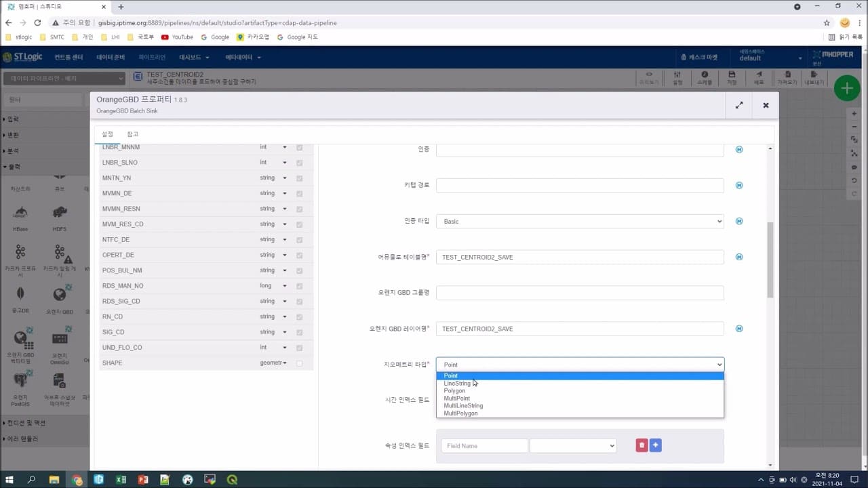
Task: Click the align nodes canvas icon
Action: pos(854,153)
